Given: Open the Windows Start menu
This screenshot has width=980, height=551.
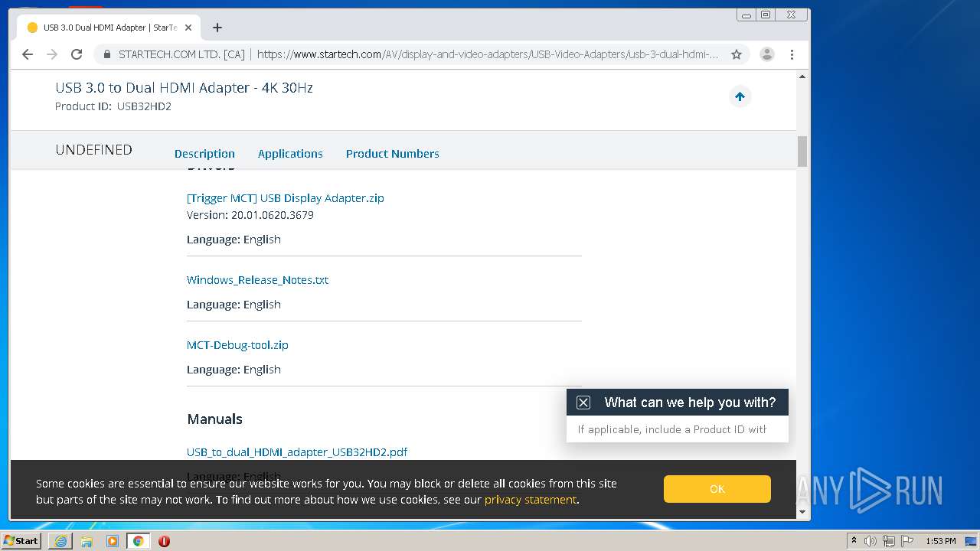Looking at the screenshot, I should 21,540.
